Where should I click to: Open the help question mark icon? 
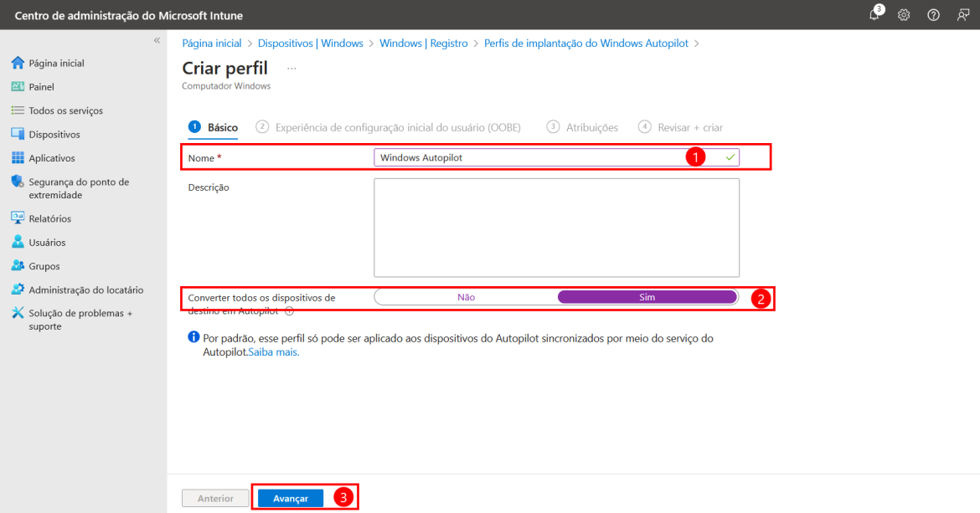click(x=933, y=14)
